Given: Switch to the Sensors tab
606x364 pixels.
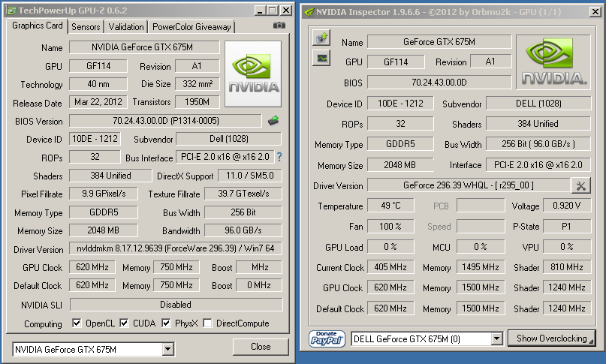Looking at the screenshot, I should (x=86, y=27).
